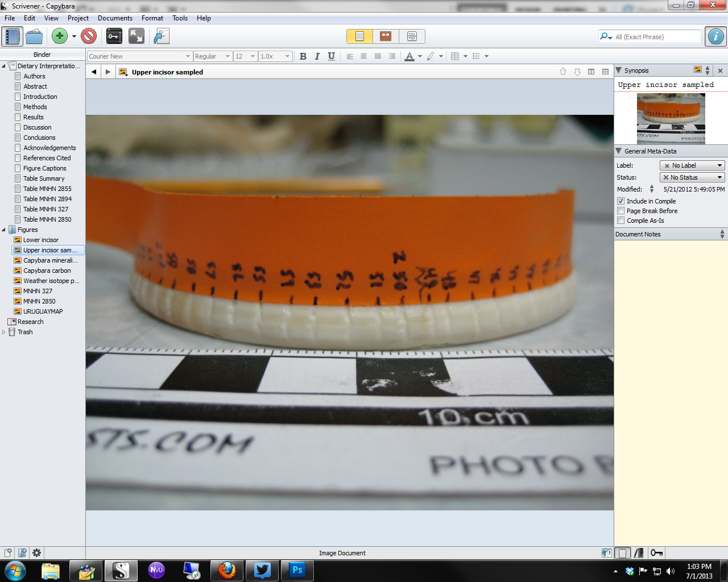Viewport: 728px width, 582px height.
Task: Enable Page Break Before checkbox
Action: 621,211
